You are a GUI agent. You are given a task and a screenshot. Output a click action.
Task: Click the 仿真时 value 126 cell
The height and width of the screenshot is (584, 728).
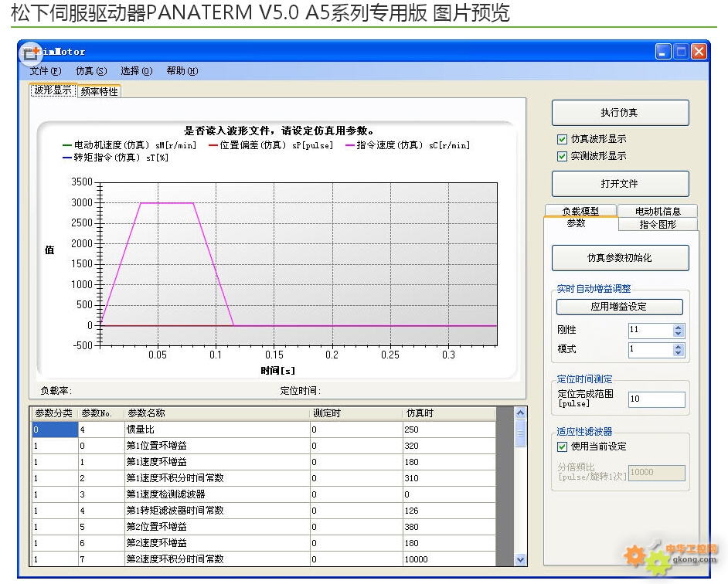coord(449,511)
